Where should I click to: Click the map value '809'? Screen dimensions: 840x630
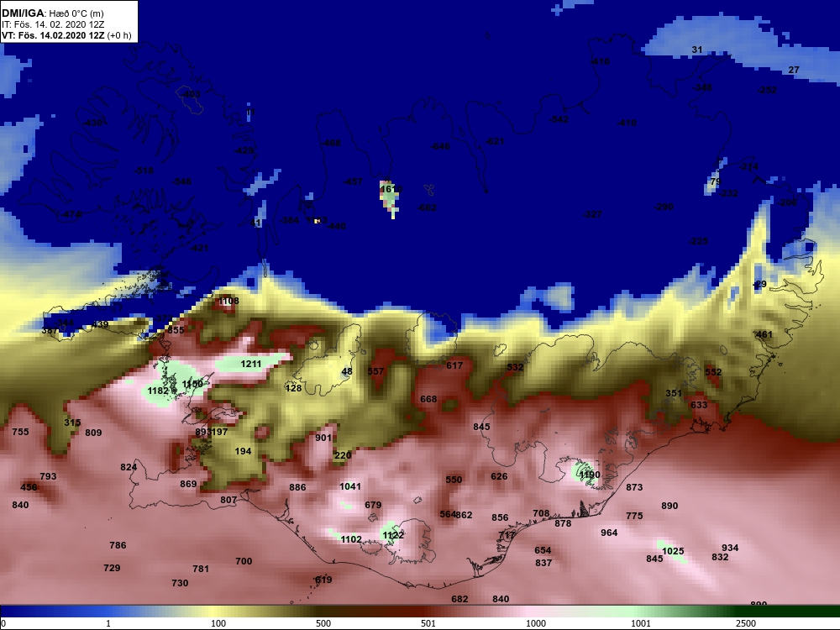[93, 433]
